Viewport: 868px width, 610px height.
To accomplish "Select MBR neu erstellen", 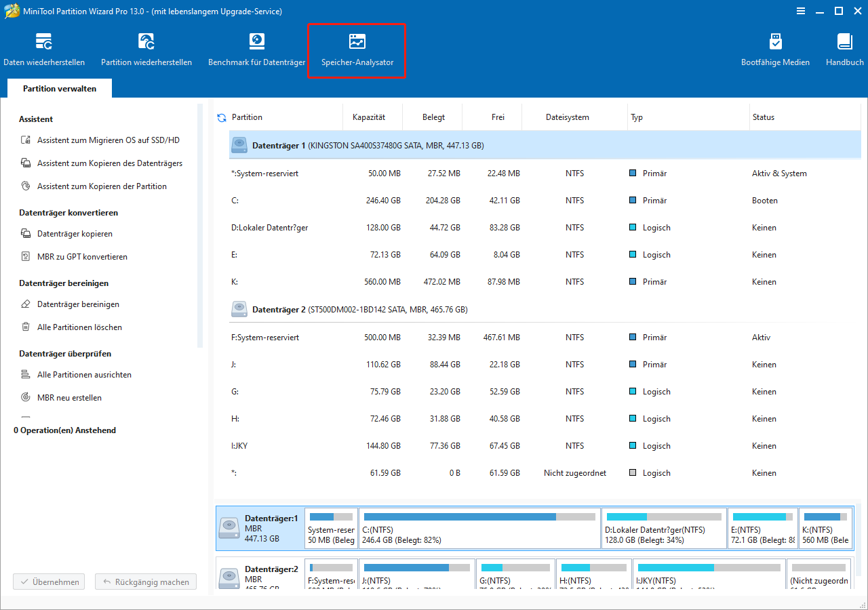I will tap(69, 397).
